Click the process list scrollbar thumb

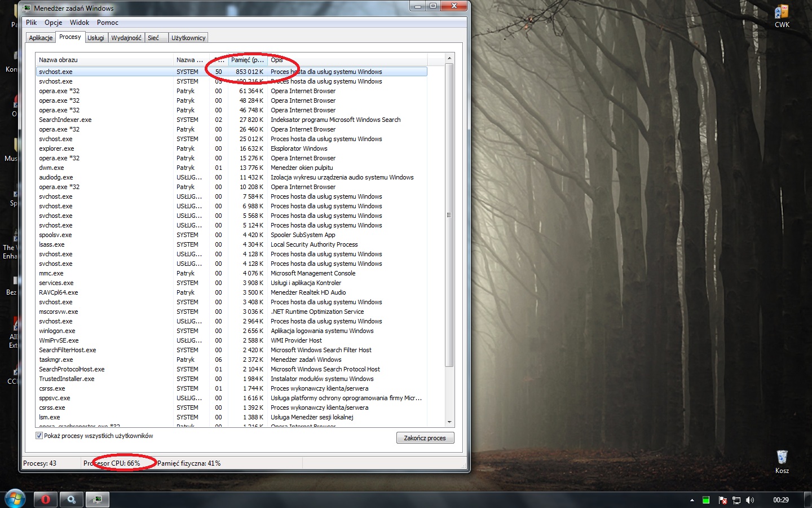click(x=449, y=215)
